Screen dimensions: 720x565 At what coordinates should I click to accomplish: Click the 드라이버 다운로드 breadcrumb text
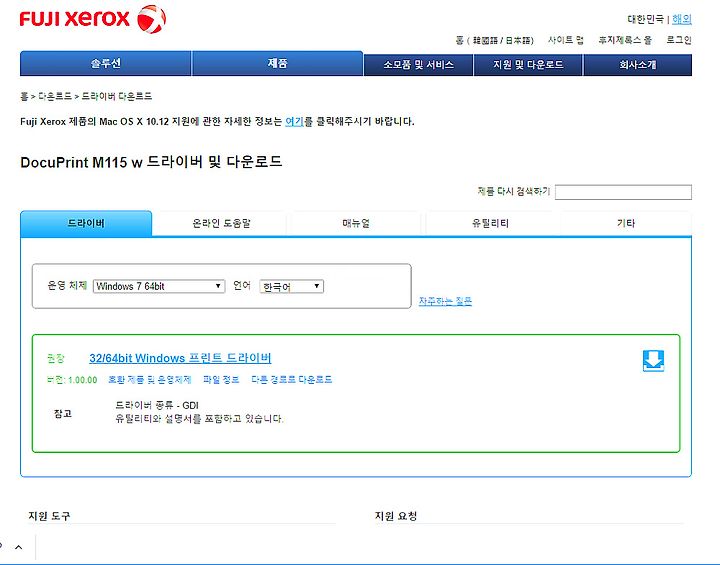click(x=117, y=96)
